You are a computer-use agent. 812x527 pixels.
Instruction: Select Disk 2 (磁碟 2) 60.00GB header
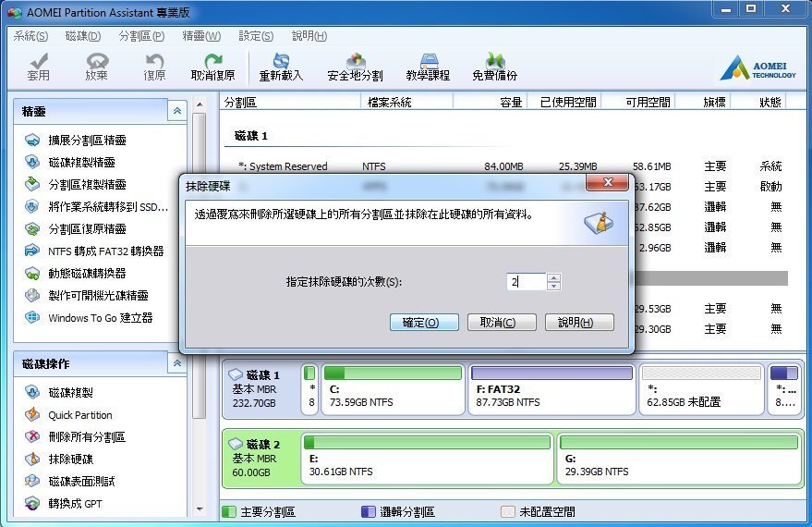click(x=261, y=459)
